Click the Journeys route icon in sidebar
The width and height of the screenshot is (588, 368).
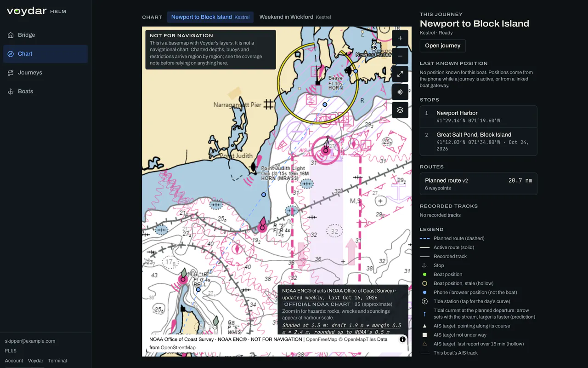point(11,73)
